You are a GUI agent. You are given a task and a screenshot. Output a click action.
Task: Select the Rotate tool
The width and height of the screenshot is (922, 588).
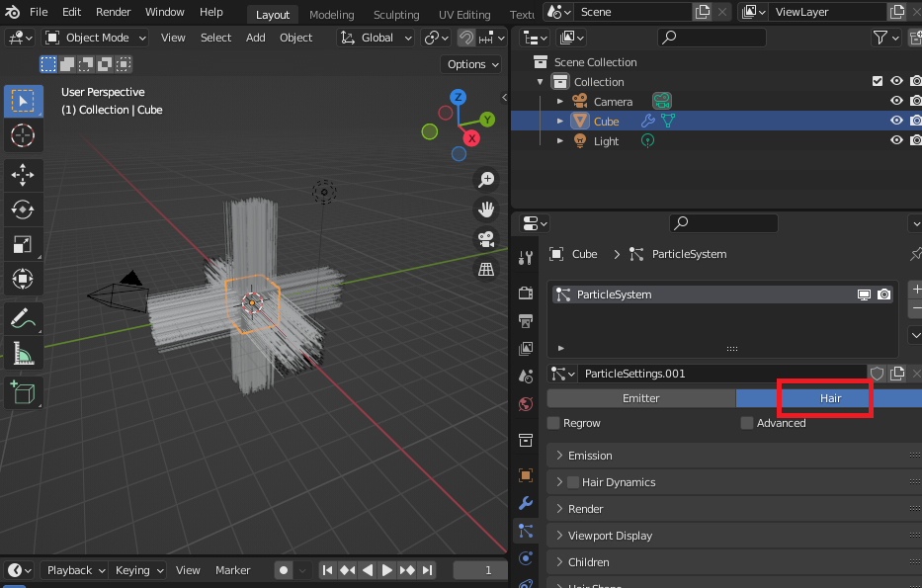tap(23, 210)
